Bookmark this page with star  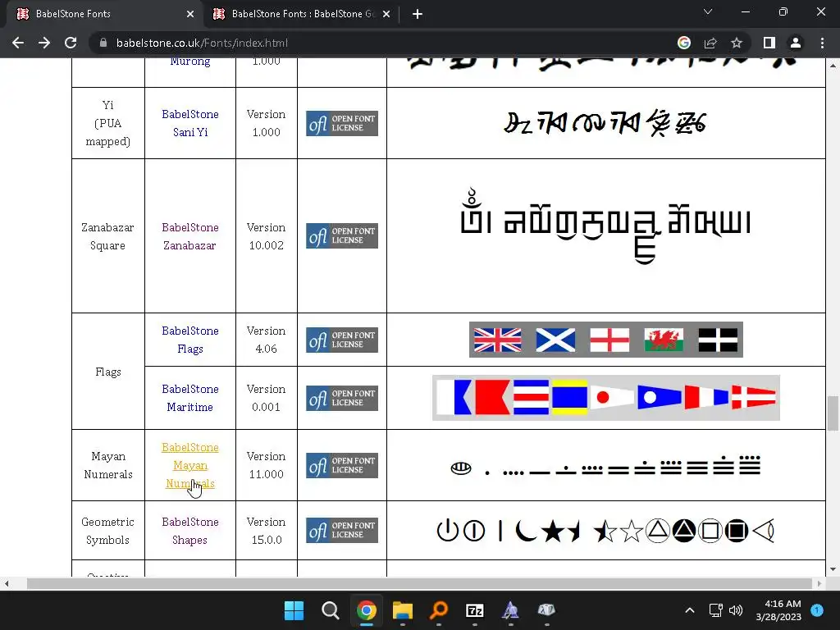coord(737,43)
